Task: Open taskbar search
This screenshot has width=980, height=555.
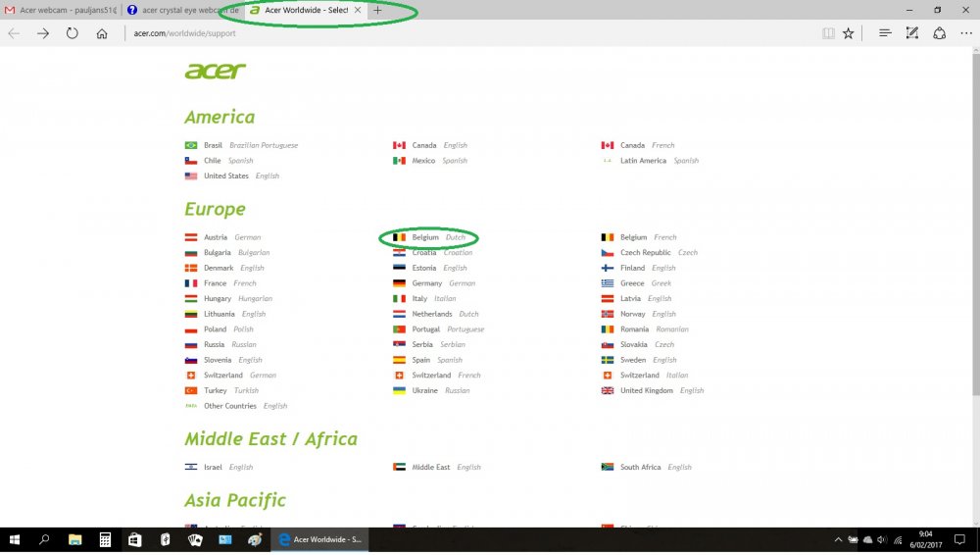Action: coord(44,539)
